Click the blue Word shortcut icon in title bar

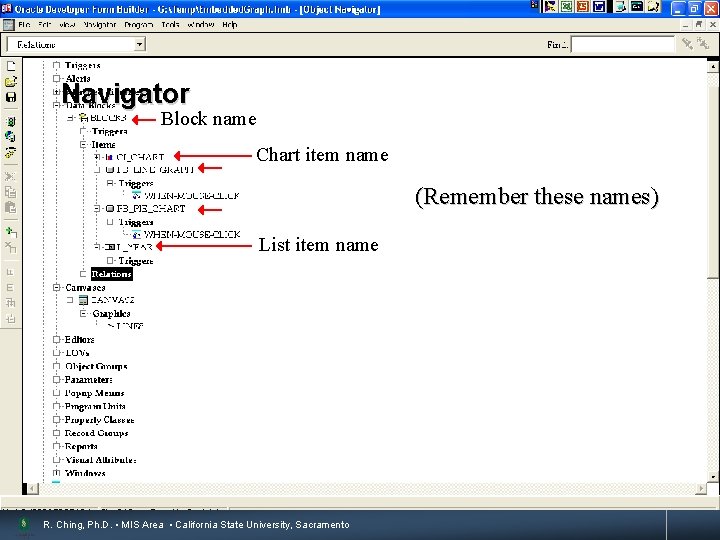(599, 6)
